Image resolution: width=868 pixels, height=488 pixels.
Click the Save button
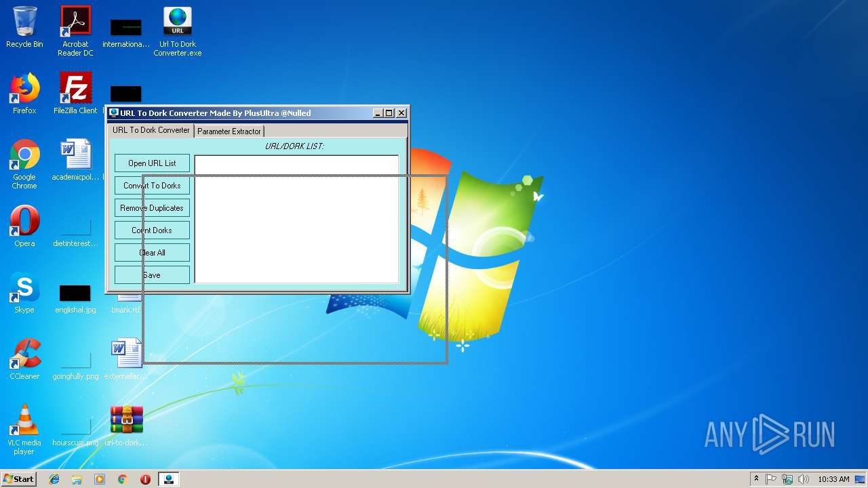[152, 275]
